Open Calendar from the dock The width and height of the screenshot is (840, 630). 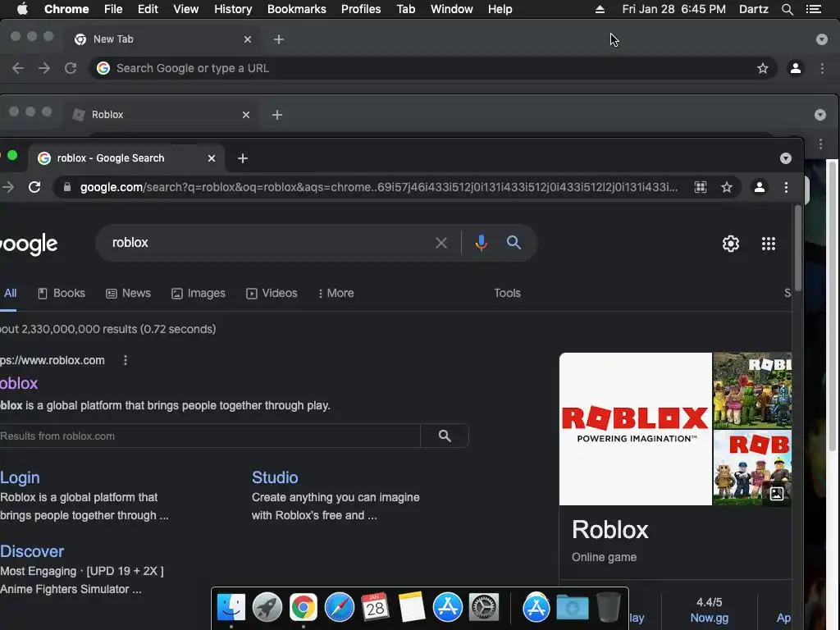click(375, 608)
